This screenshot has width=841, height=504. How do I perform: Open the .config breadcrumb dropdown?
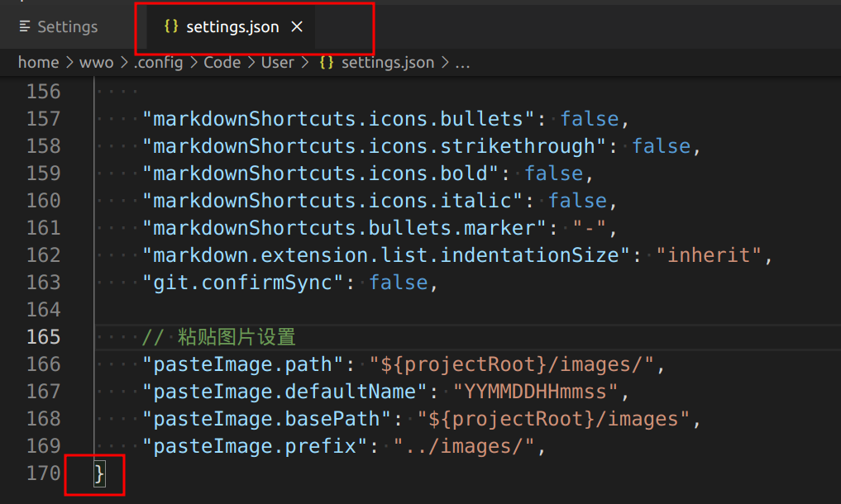[158, 63]
